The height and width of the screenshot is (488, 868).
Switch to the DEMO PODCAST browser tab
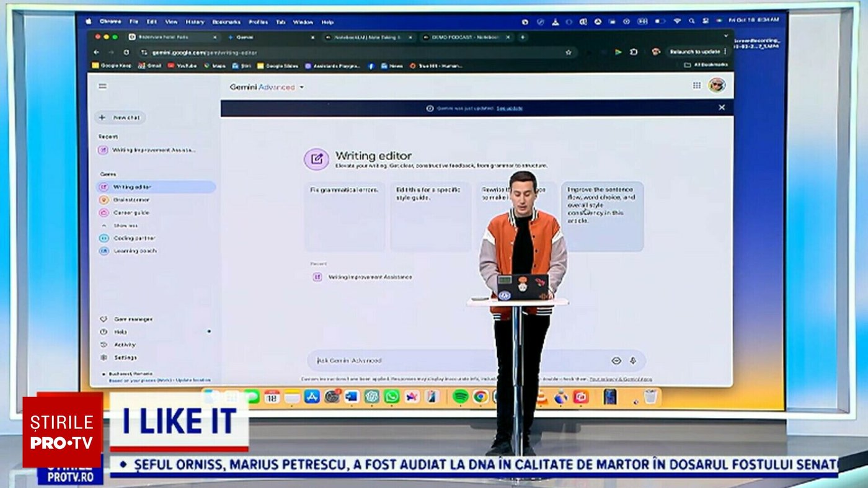coord(466,37)
